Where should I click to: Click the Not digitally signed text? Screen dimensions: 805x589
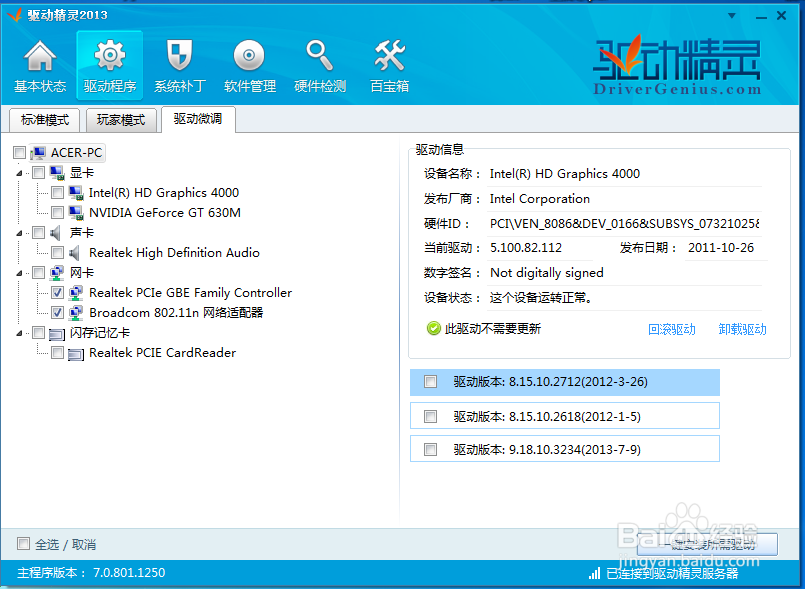547,273
